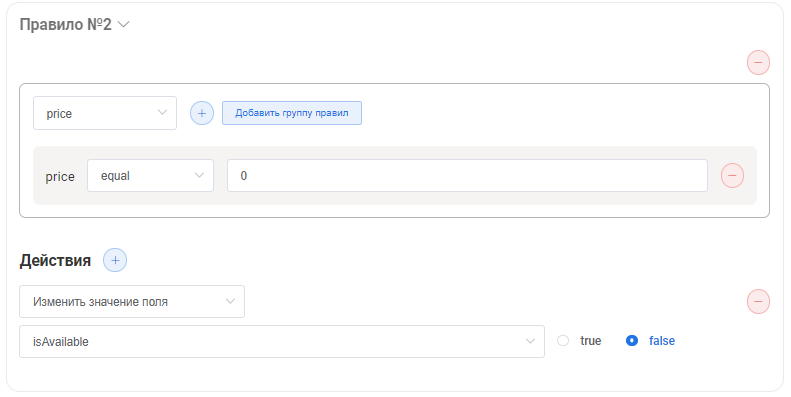The width and height of the screenshot is (791, 397).
Task: Select the false radio button
Action: [632, 341]
